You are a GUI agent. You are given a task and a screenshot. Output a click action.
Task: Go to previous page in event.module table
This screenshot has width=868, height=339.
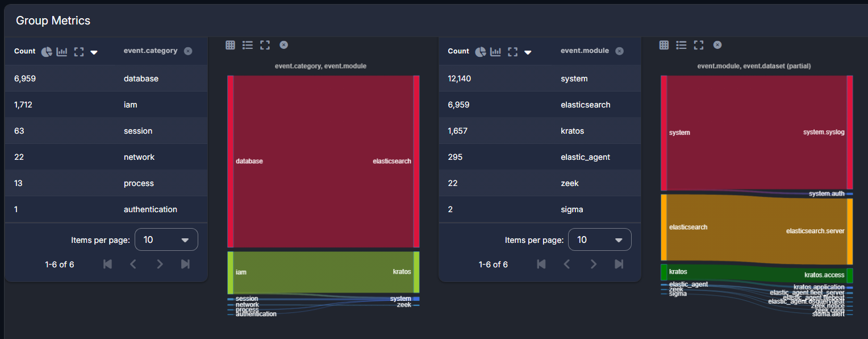[566, 264]
